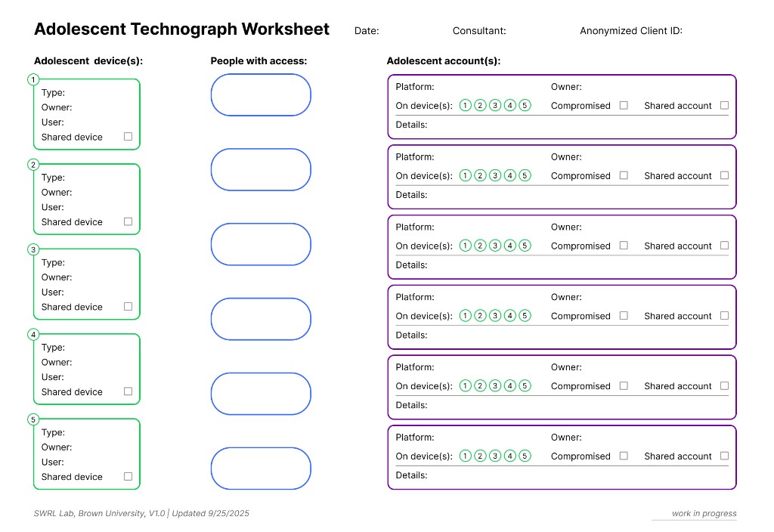The width and height of the screenshot is (774, 532).
Task: Select device circle 5 in first account card
Action: click(x=525, y=105)
